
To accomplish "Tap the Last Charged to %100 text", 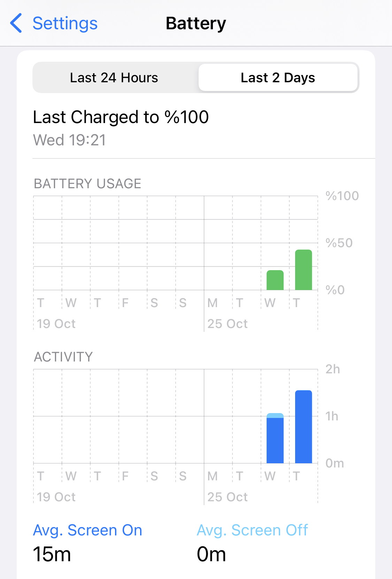I will pyautogui.click(x=121, y=117).
